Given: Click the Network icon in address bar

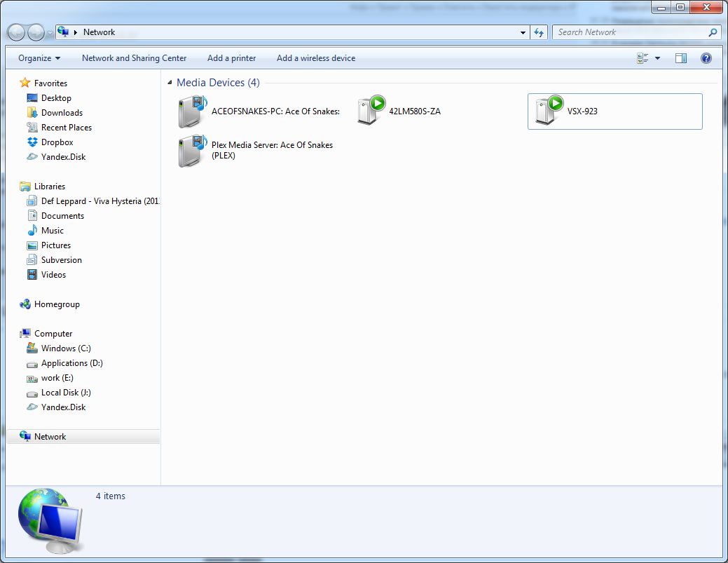Looking at the screenshot, I should tap(63, 32).
